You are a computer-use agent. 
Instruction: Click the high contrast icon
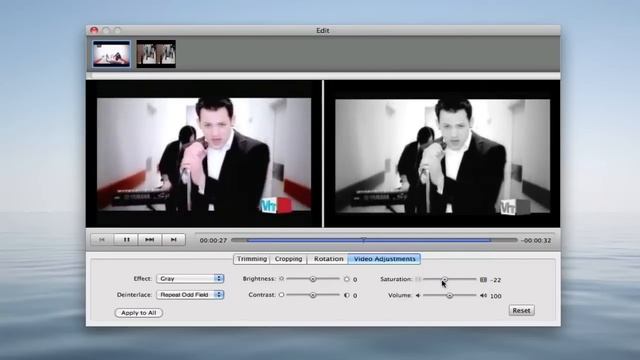point(347,295)
